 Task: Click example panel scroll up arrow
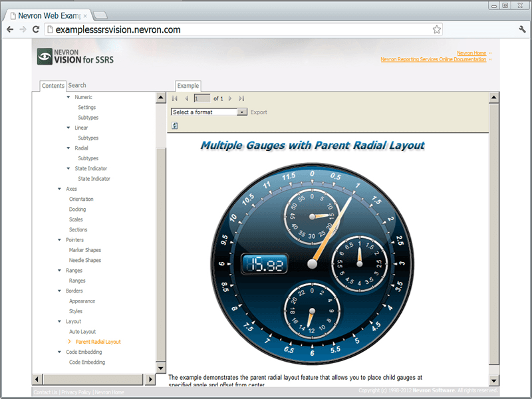click(493, 98)
